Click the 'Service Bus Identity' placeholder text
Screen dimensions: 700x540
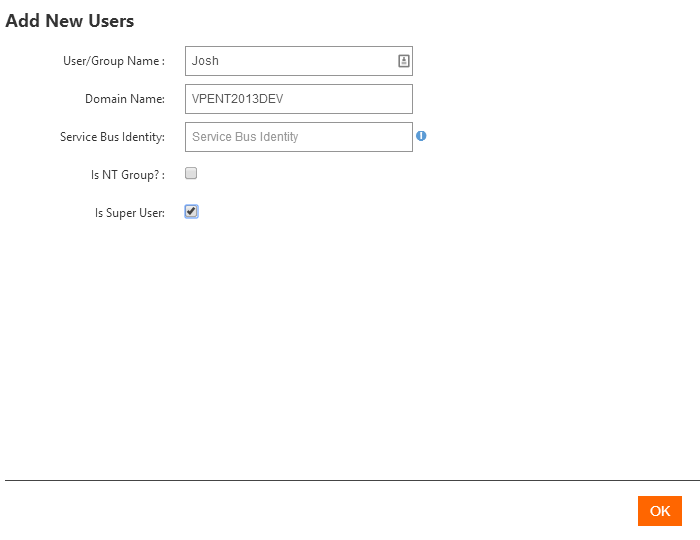[245, 137]
